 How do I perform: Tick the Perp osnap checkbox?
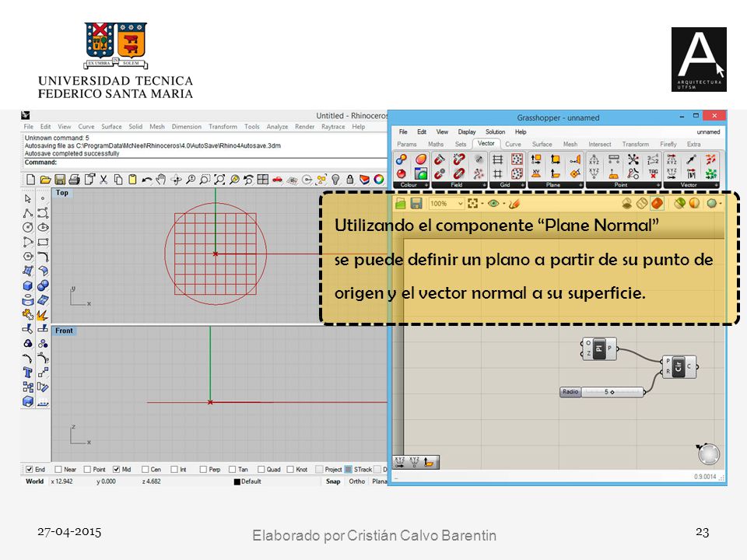(x=203, y=469)
